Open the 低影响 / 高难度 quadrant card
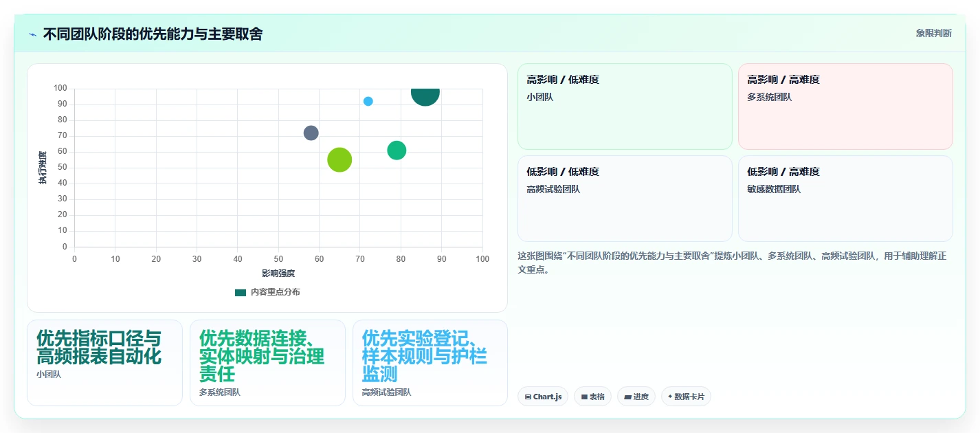980x433 pixels. tap(845, 199)
